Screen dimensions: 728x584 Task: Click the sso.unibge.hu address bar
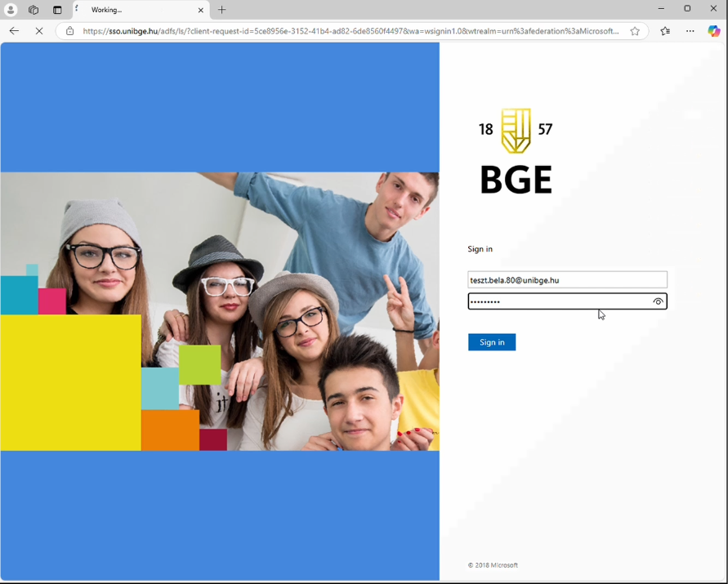351,31
